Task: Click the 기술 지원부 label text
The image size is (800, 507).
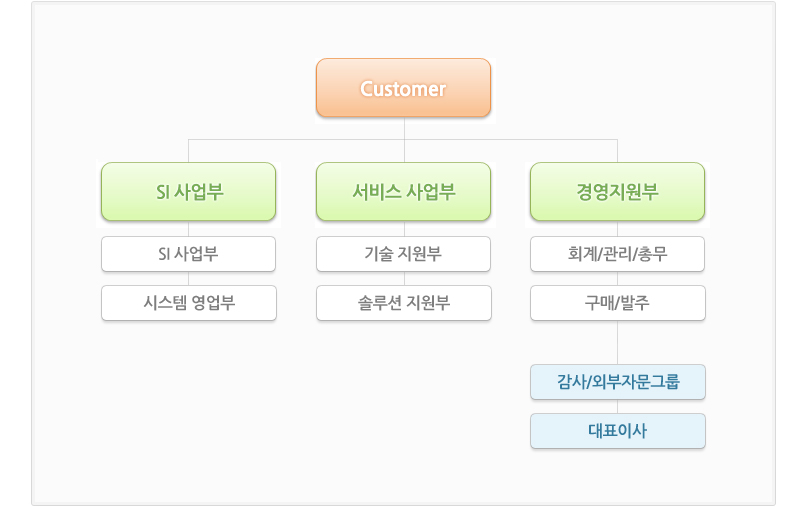Action: pyautogui.click(x=403, y=254)
